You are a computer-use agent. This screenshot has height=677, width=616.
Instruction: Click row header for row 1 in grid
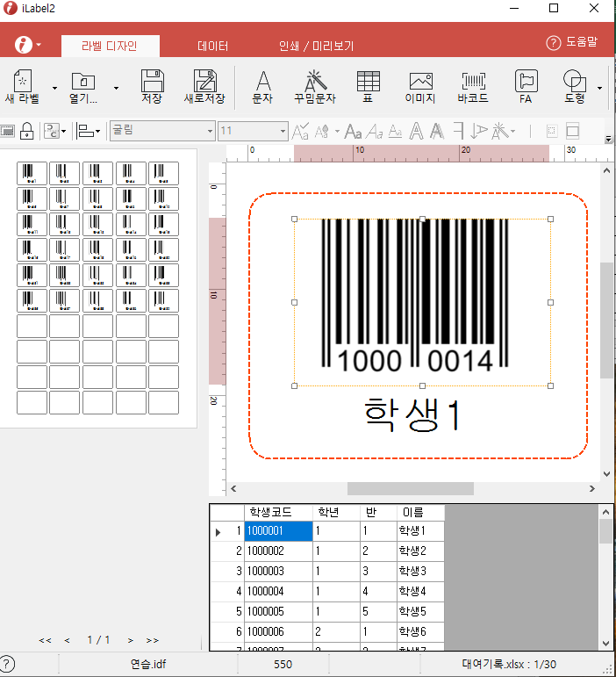[227, 530]
